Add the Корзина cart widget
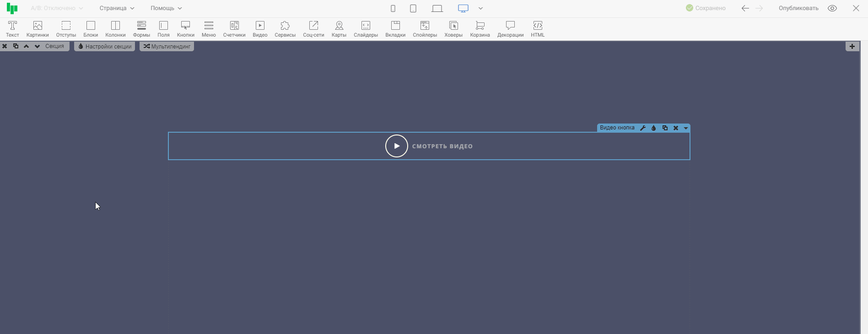The width and height of the screenshot is (868, 334). coord(480,29)
